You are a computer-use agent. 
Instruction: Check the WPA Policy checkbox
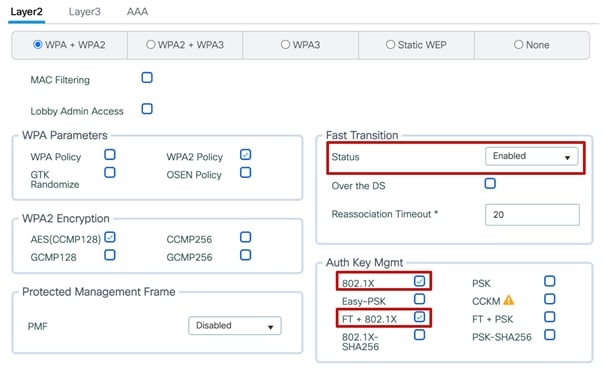coord(110,155)
